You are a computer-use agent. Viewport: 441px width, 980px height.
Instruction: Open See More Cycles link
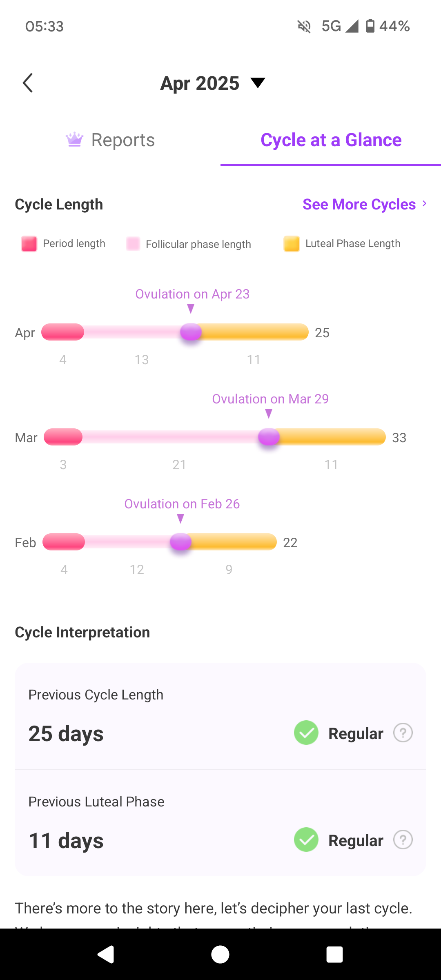pos(359,204)
